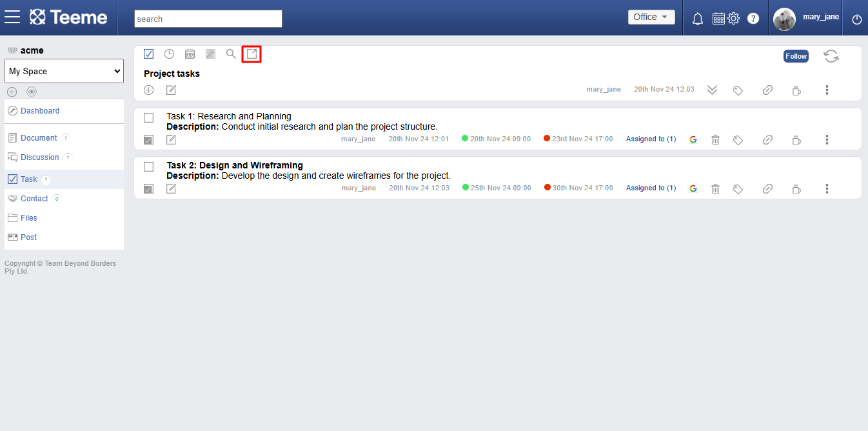Click the magnifier search toolbar icon

tap(231, 54)
